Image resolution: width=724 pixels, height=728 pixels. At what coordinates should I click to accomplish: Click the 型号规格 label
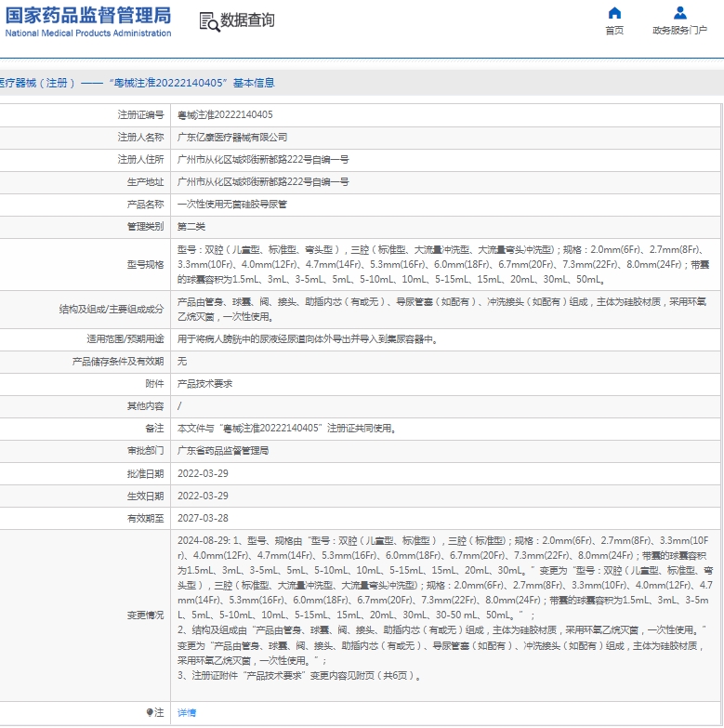[x=145, y=264]
